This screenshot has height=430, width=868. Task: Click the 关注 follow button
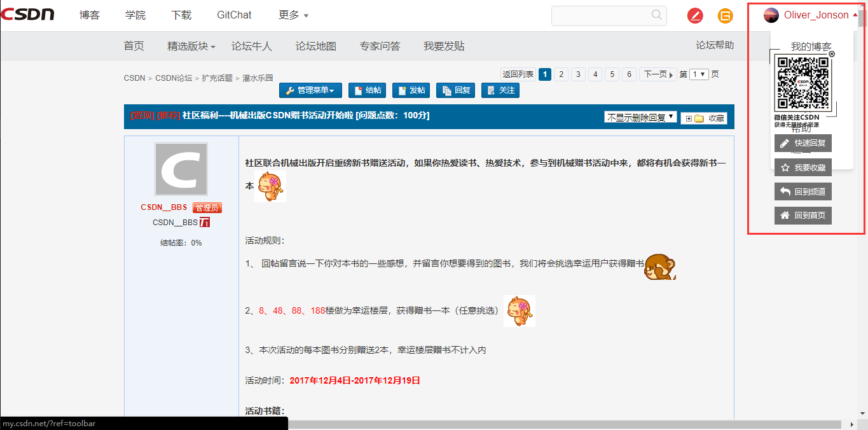(x=500, y=90)
